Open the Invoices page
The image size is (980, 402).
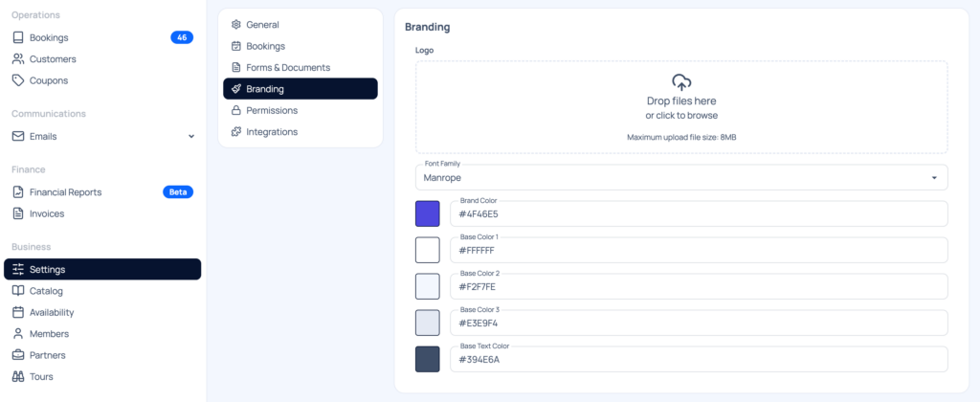coord(47,213)
